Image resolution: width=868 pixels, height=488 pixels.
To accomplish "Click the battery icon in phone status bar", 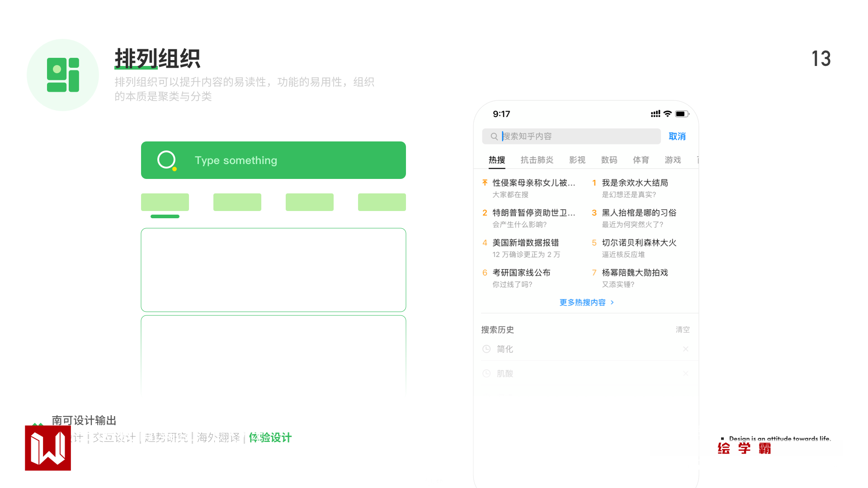I will pyautogui.click(x=681, y=114).
